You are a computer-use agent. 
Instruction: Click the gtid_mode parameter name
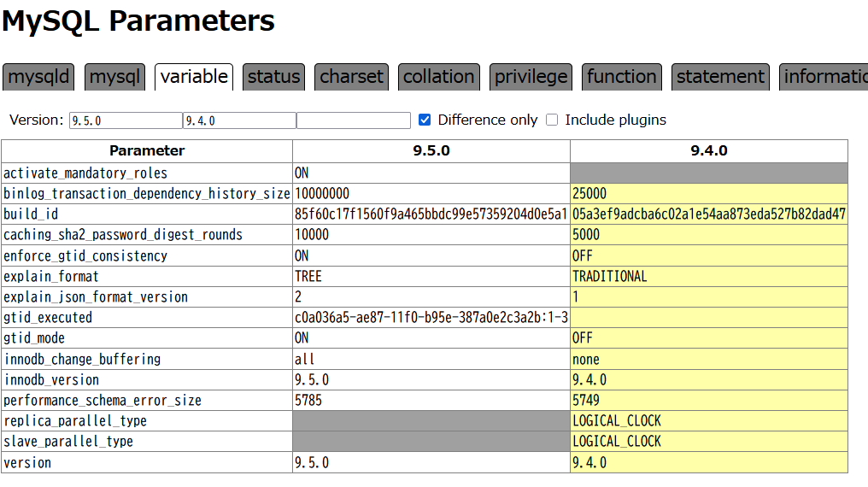34,337
